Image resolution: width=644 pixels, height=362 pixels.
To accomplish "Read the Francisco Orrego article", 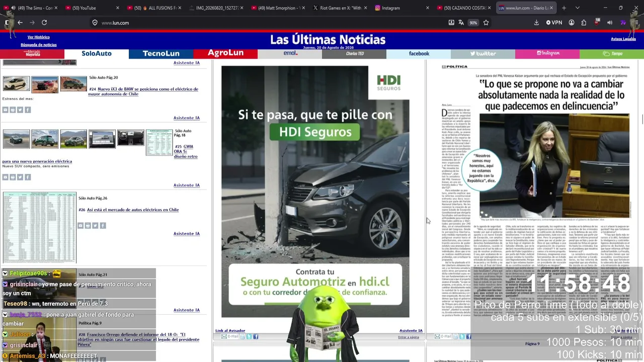I will pos(138,339).
